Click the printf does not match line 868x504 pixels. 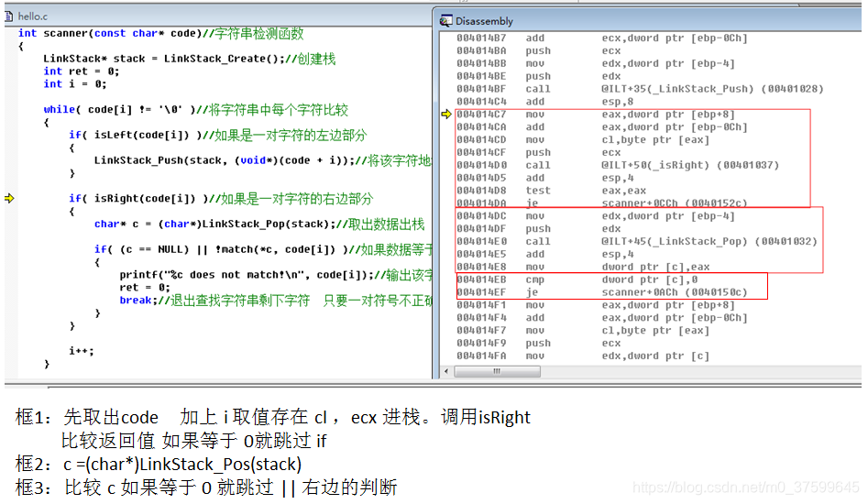[276, 275]
